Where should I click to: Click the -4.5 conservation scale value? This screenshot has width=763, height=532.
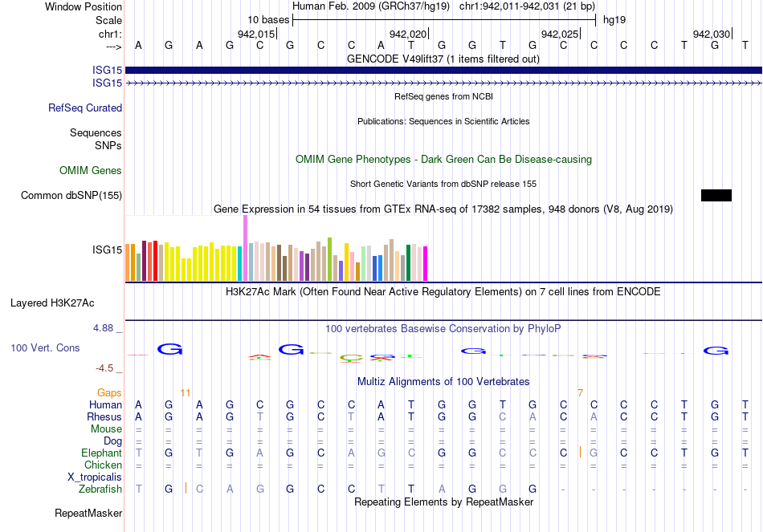[104, 368]
